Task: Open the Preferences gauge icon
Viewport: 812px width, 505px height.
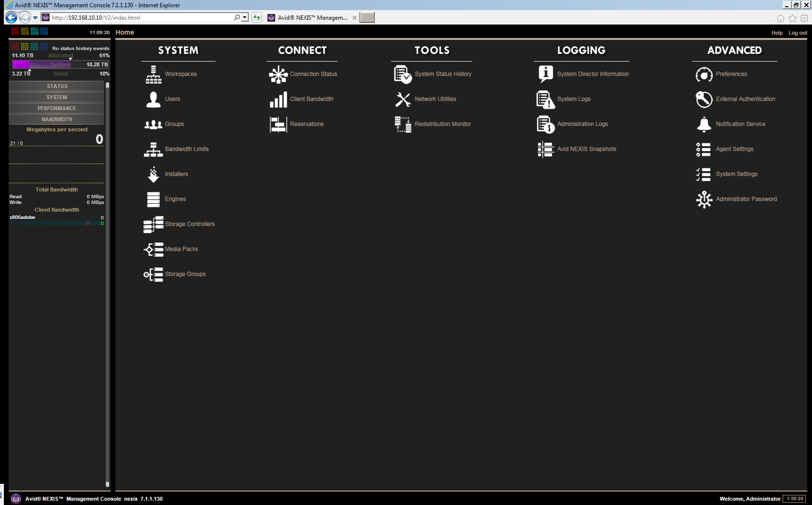Action: coord(704,74)
